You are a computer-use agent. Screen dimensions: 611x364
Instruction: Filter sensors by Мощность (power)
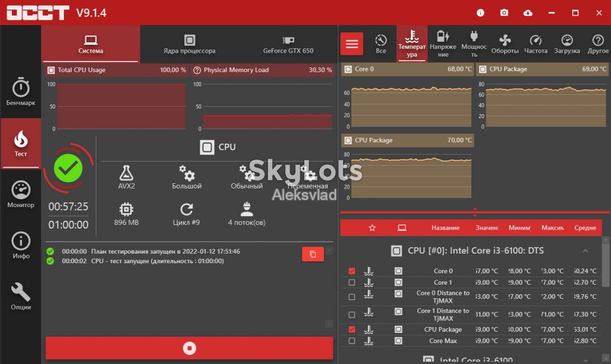tap(474, 44)
